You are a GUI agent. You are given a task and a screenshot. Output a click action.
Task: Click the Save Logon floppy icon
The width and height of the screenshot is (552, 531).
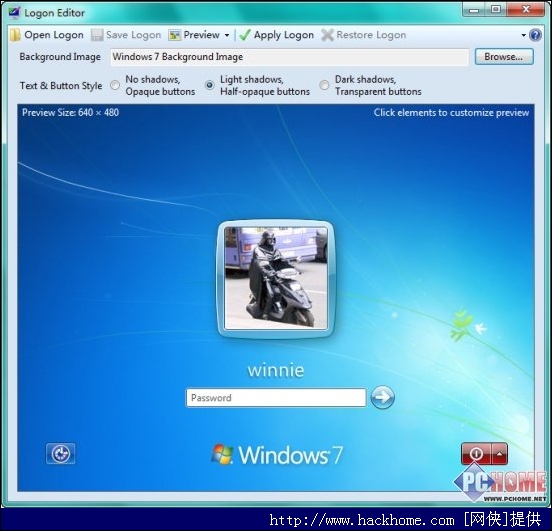tap(97, 35)
